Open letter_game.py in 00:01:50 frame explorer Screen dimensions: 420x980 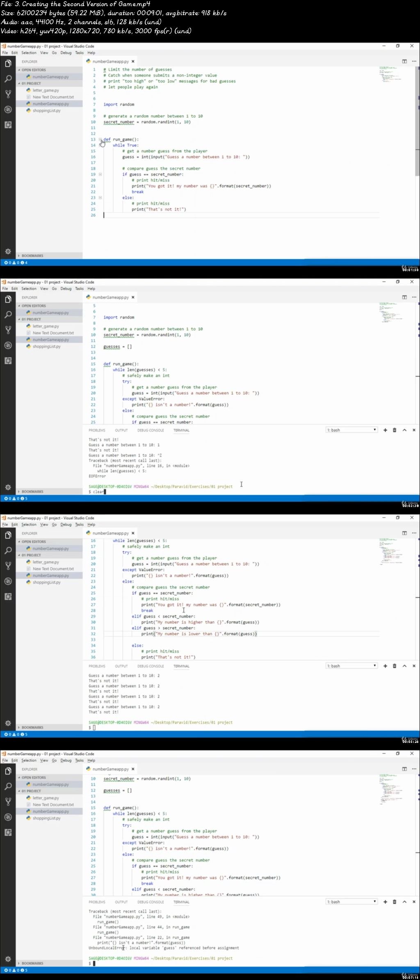tap(46, 90)
